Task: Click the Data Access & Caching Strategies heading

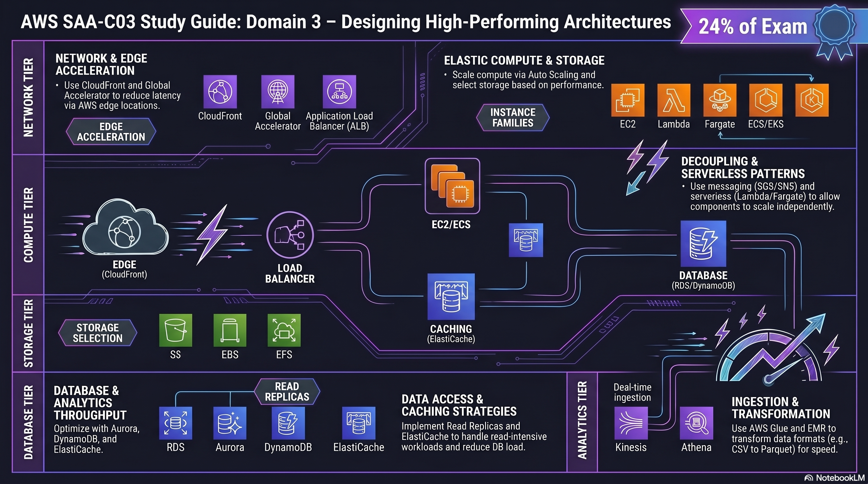Action: click(459, 405)
